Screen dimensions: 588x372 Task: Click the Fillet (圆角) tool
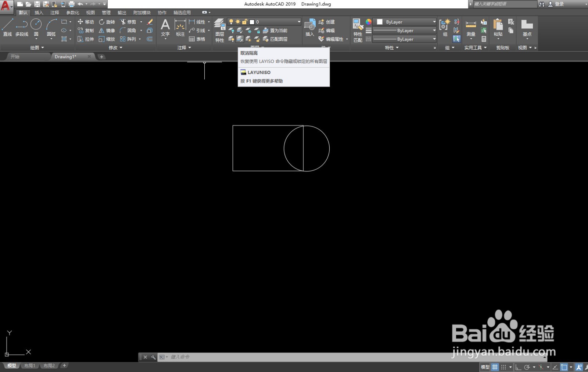point(128,31)
